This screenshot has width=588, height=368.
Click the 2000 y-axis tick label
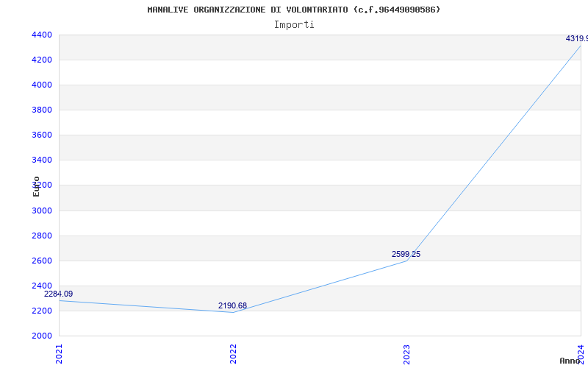pos(42,336)
